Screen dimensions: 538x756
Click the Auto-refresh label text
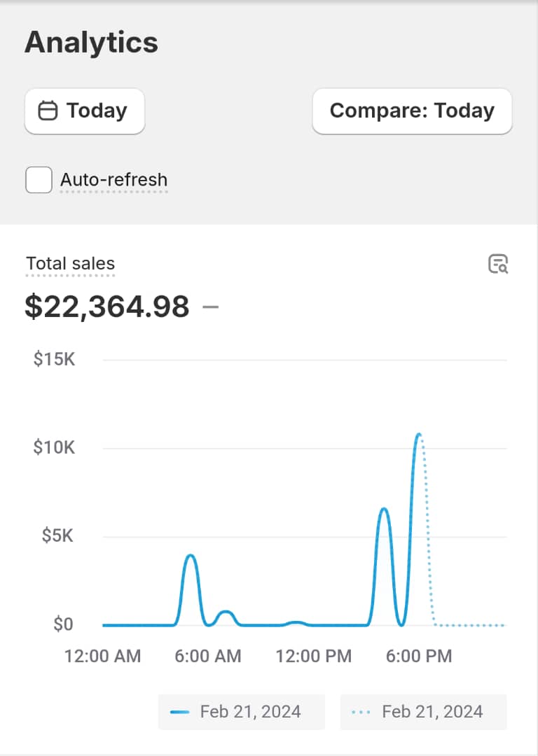tap(113, 180)
